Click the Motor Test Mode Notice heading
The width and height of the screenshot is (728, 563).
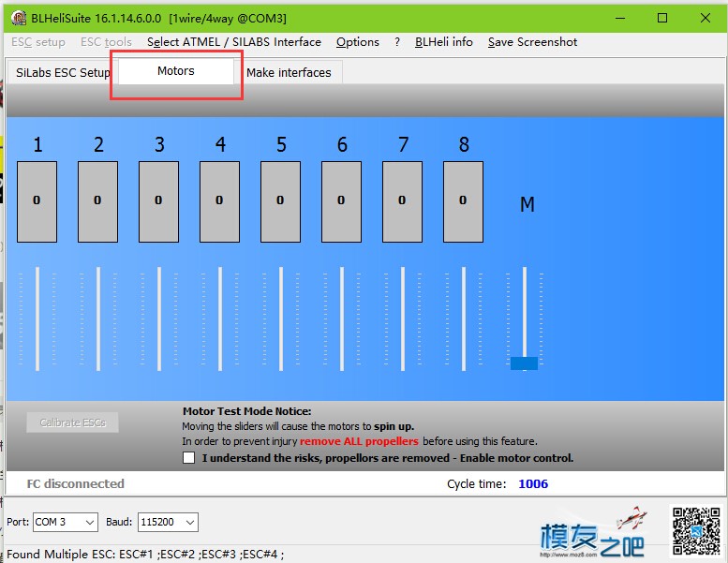pos(247,411)
